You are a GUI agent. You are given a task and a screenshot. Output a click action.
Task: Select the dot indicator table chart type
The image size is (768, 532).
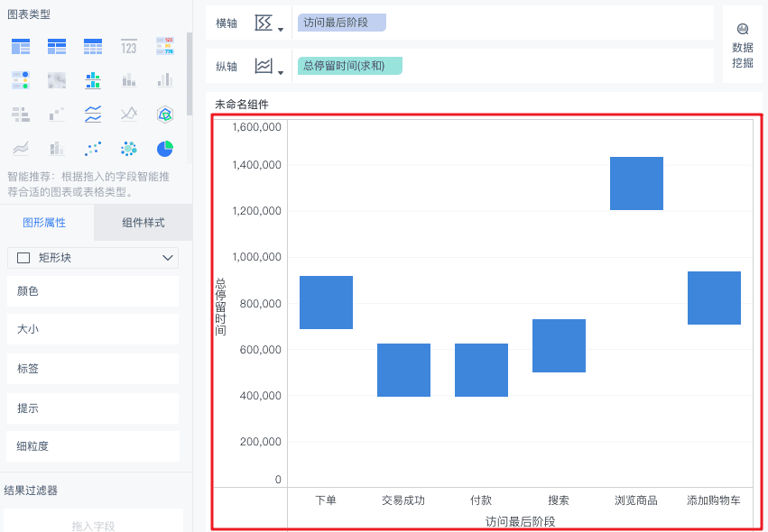[21, 80]
